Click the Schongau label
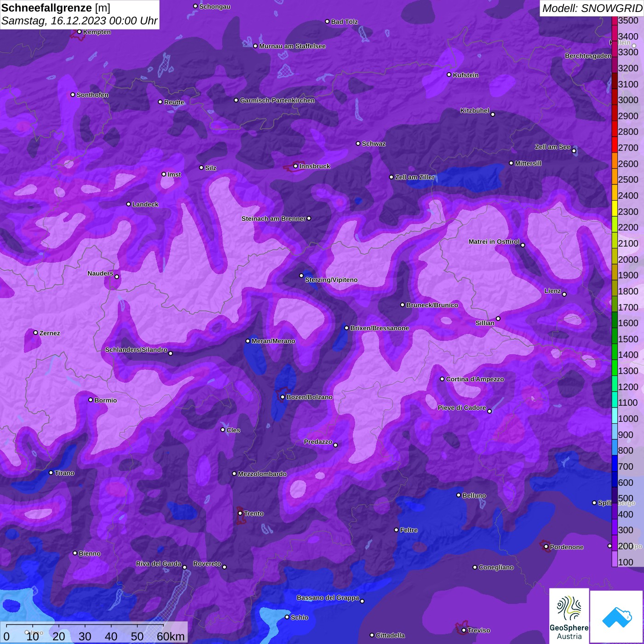 (214, 6)
